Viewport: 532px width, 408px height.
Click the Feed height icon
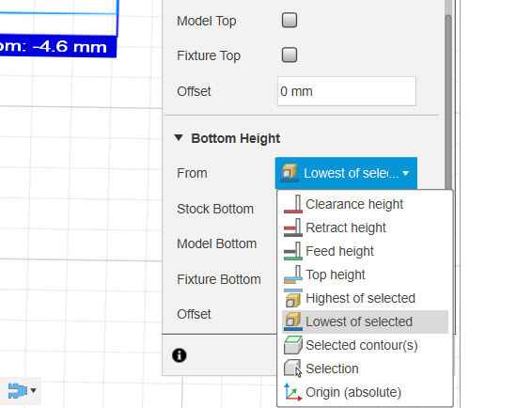(293, 251)
